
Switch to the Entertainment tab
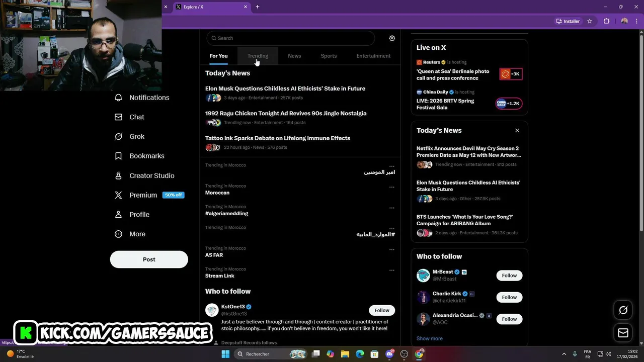(373, 56)
